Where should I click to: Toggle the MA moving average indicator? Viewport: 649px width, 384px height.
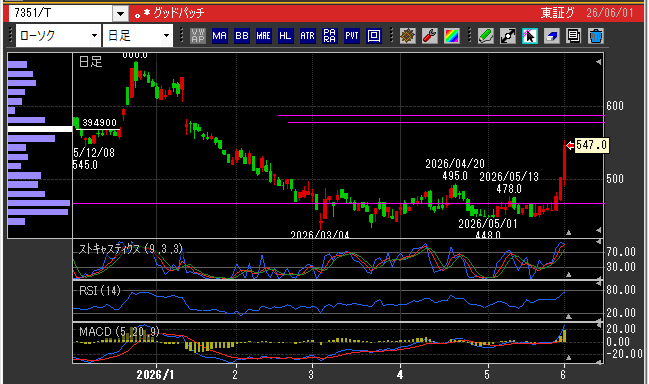tap(220, 36)
